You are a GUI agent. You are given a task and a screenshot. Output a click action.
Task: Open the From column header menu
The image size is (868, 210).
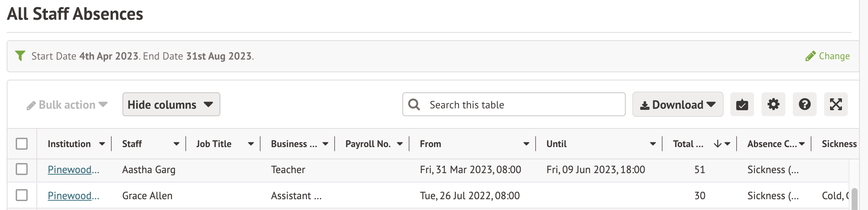[526, 144]
